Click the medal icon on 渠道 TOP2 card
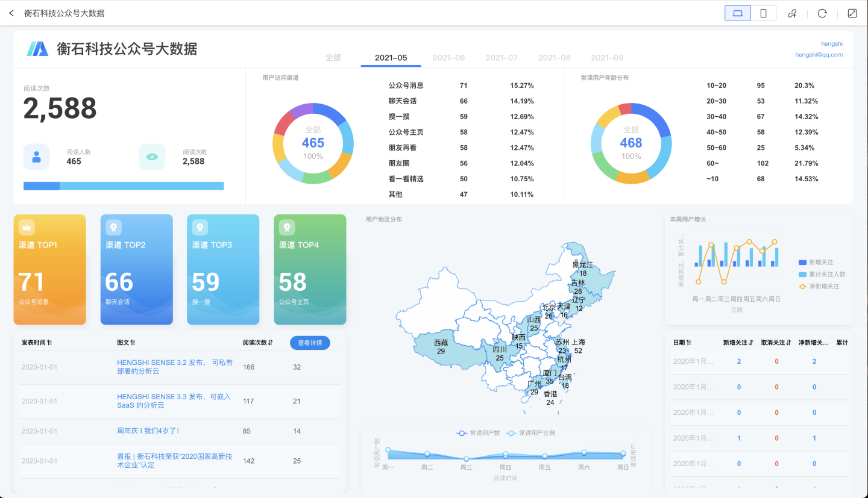 point(113,227)
